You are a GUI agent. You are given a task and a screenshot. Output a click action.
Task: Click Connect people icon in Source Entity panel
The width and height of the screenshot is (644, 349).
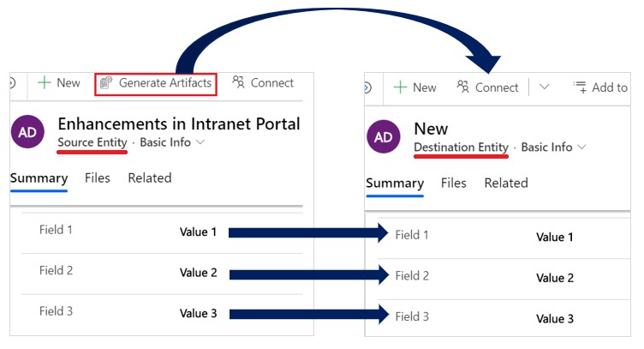238,81
